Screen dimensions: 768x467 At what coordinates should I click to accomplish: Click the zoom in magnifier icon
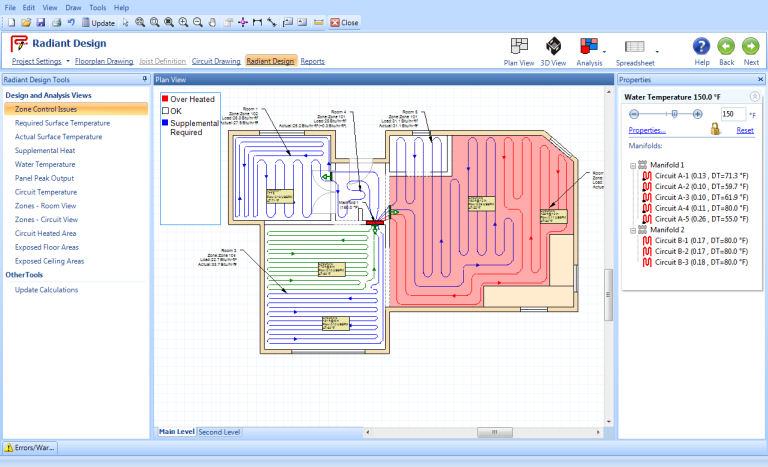[183, 23]
